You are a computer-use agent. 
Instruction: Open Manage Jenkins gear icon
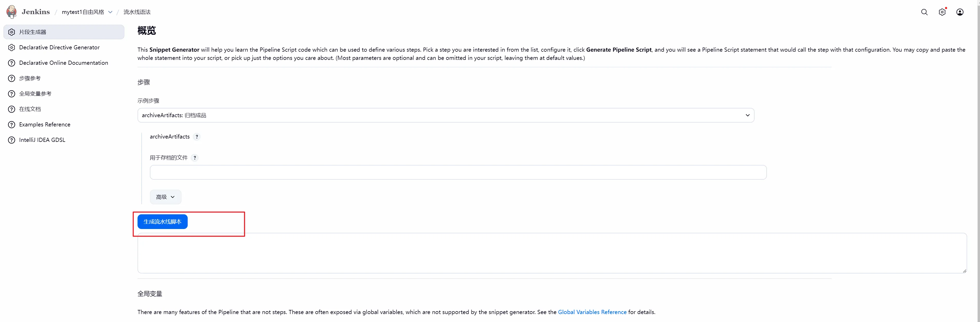(942, 12)
